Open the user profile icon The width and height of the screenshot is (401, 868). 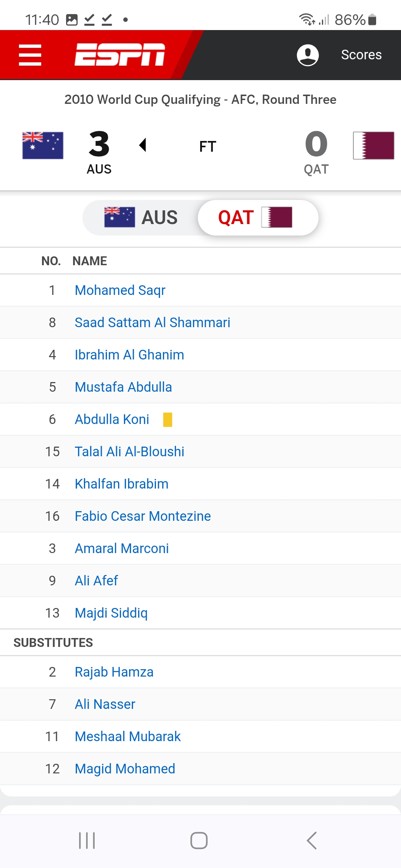pyautogui.click(x=308, y=55)
